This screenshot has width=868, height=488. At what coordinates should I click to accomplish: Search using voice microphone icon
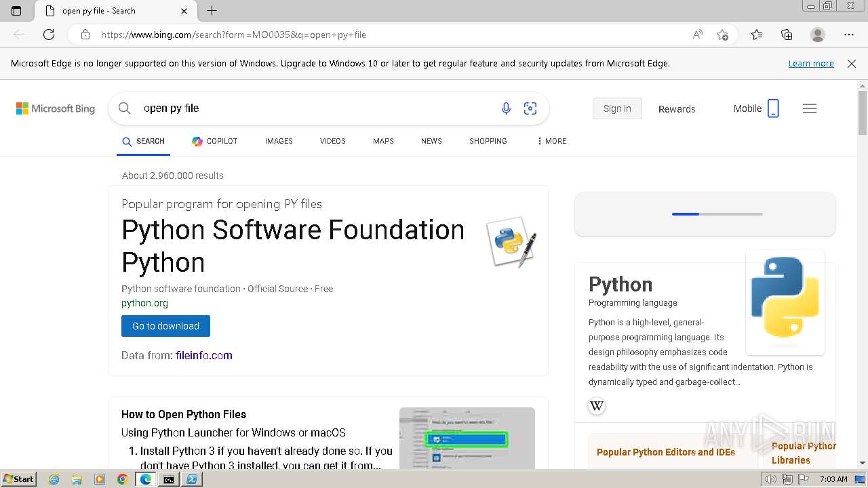506,108
